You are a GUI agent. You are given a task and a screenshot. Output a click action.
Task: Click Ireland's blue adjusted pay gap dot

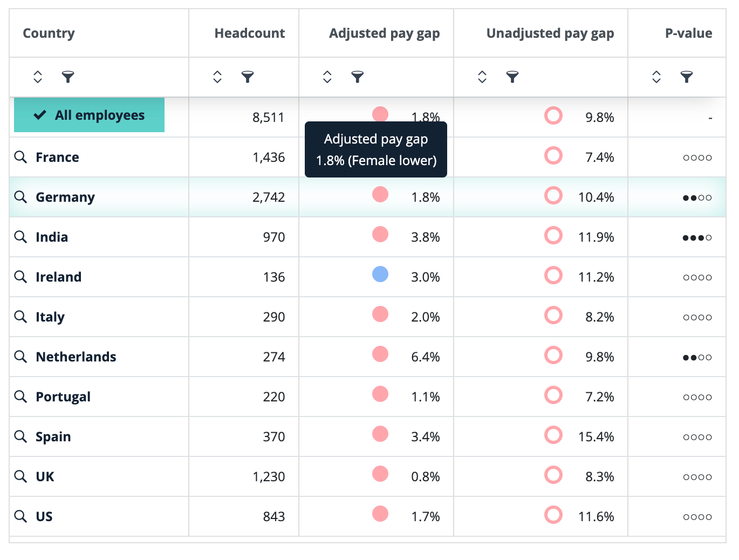tap(380, 275)
